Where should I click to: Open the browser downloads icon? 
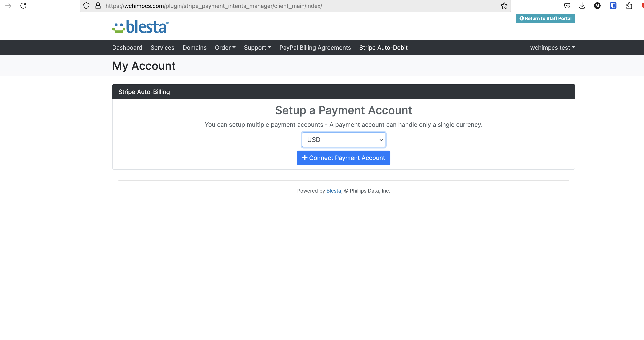click(582, 6)
